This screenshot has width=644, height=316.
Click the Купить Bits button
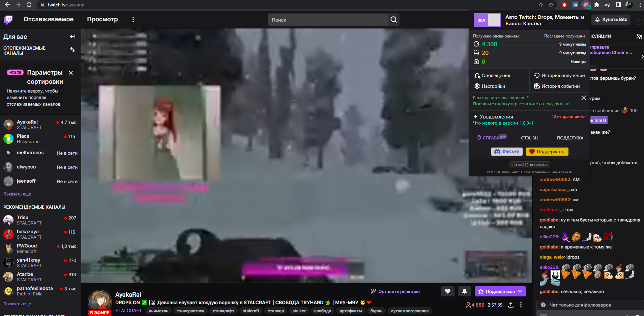tap(611, 19)
